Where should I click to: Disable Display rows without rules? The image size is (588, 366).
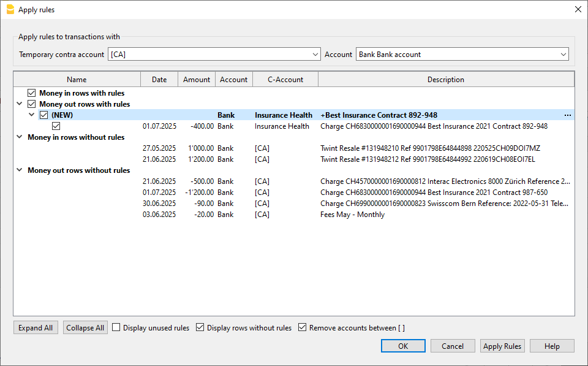tap(200, 328)
